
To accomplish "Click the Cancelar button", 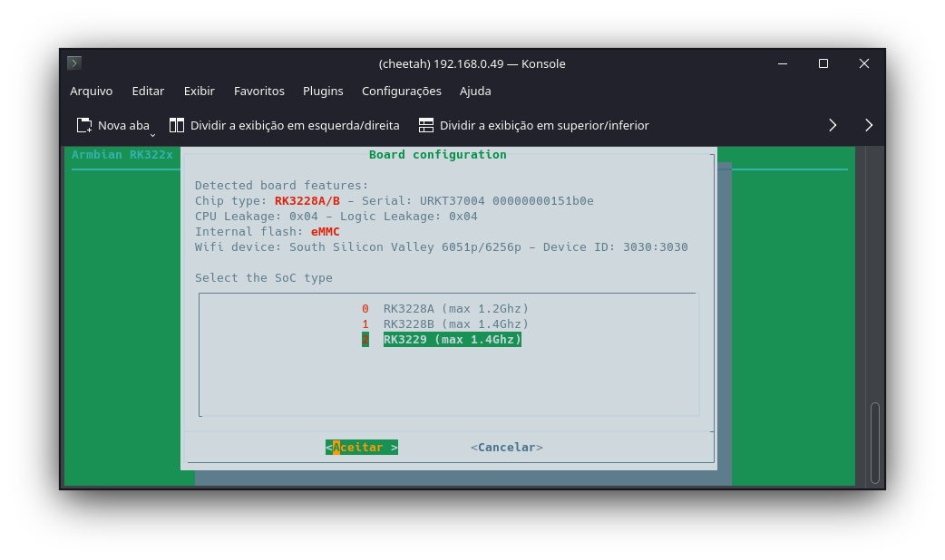I will pos(507,448).
